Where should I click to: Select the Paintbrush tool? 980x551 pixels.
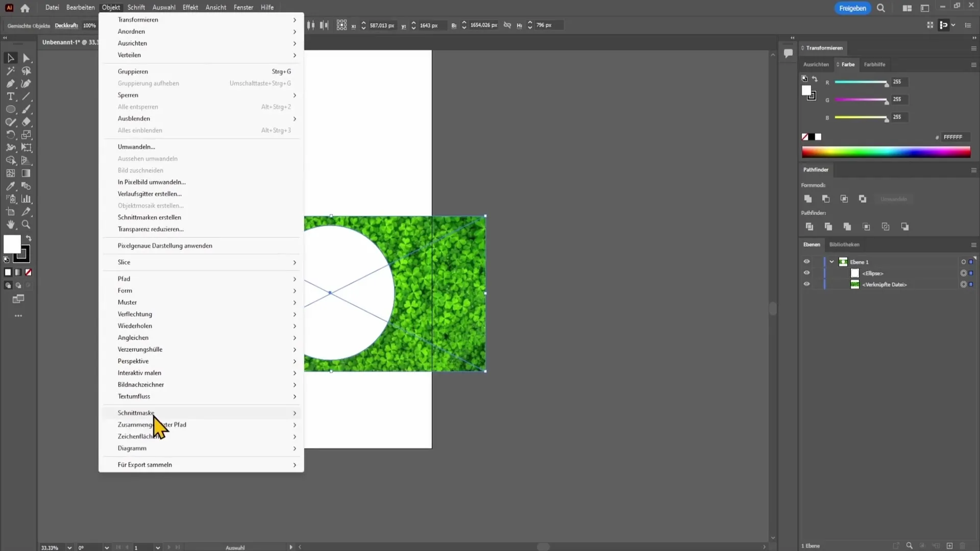27,109
